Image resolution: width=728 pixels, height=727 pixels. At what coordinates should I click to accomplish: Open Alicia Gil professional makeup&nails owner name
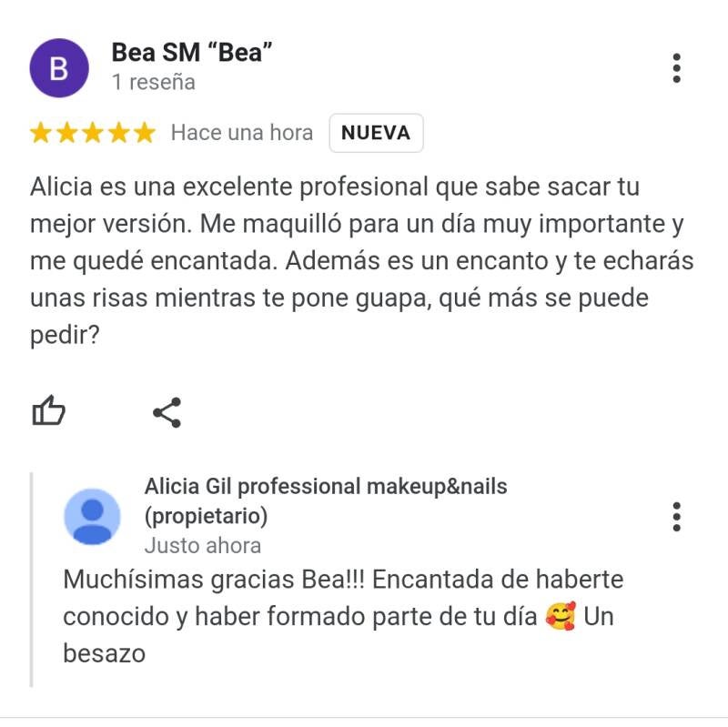[326, 487]
